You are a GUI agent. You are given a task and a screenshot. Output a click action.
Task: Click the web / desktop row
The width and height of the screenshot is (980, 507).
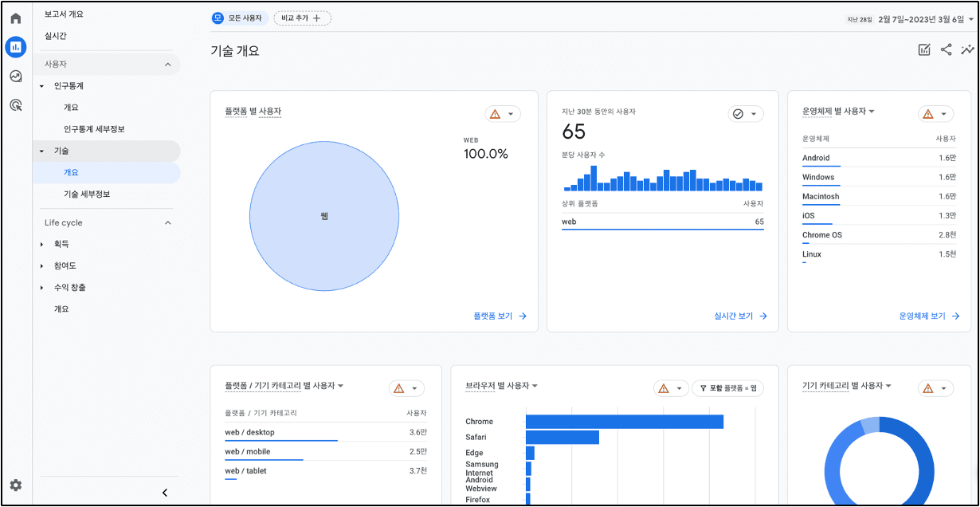point(326,432)
